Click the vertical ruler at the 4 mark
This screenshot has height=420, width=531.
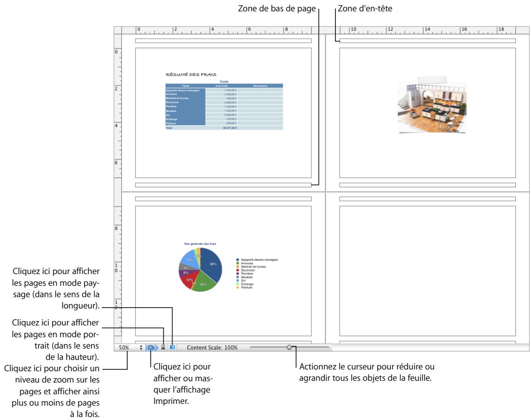(116, 125)
